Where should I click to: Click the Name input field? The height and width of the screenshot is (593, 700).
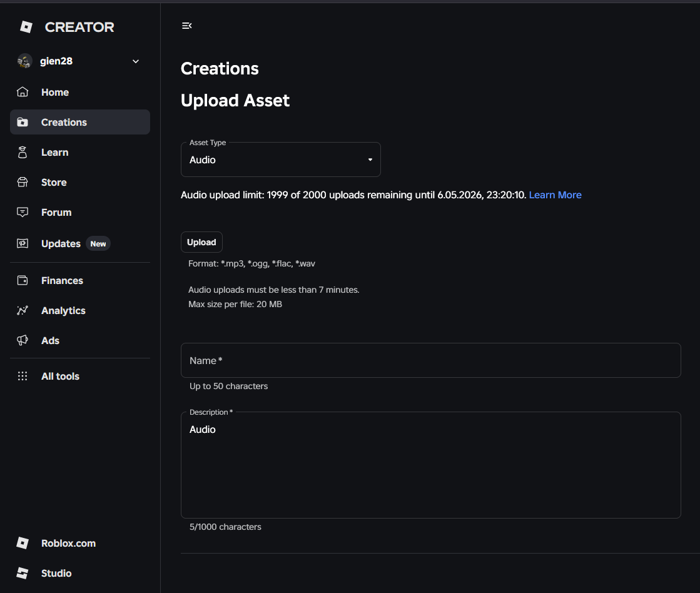tap(430, 360)
